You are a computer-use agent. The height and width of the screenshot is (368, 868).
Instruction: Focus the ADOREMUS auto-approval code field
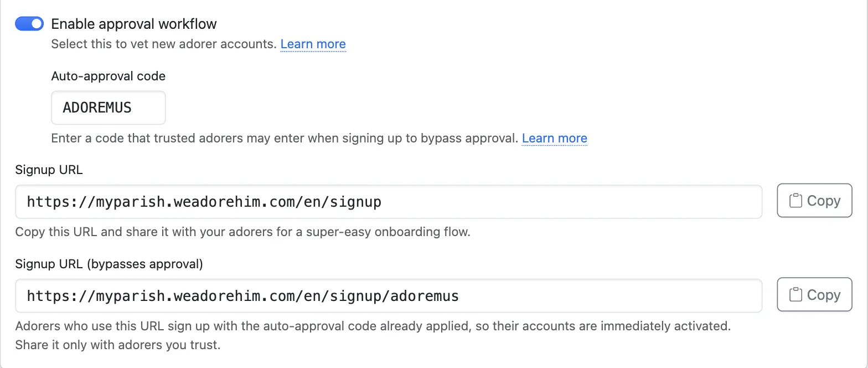pyautogui.click(x=108, y=108)
